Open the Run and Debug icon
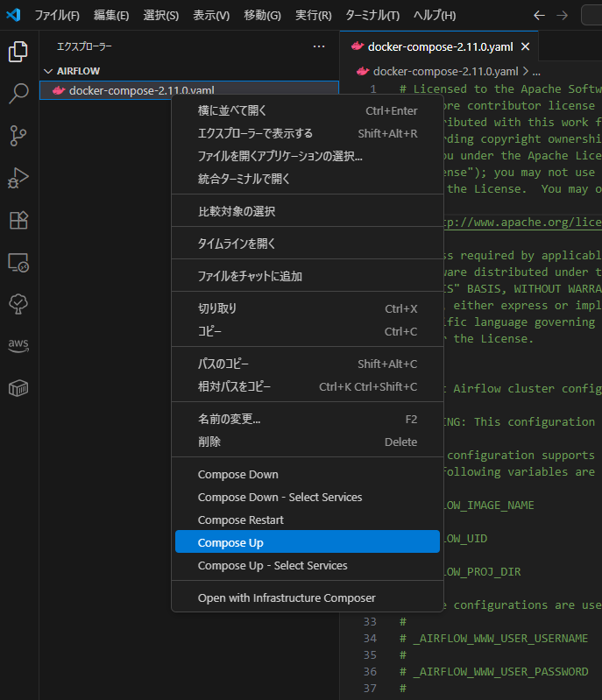Viewport: 602px width, 700px height. (18, 178)
